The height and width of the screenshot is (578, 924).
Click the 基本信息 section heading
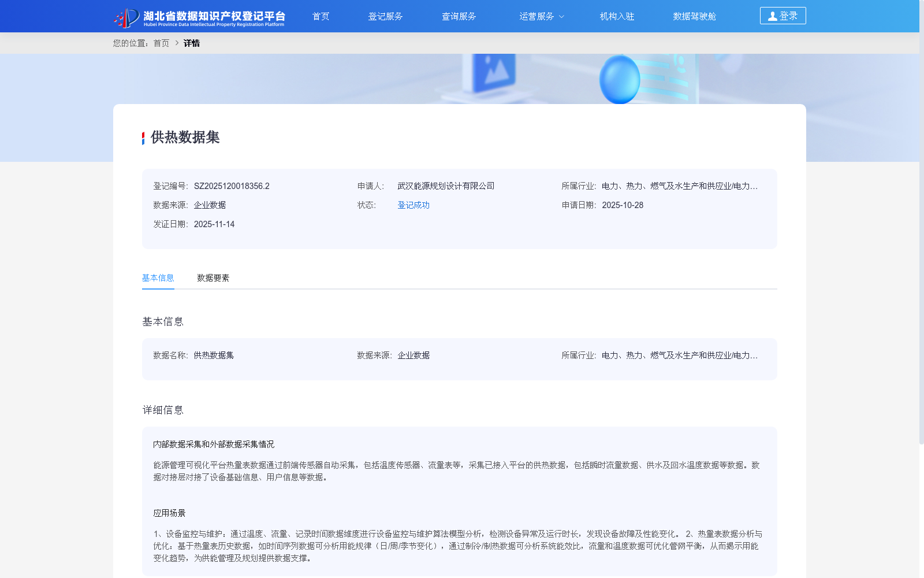click(163, 322)
